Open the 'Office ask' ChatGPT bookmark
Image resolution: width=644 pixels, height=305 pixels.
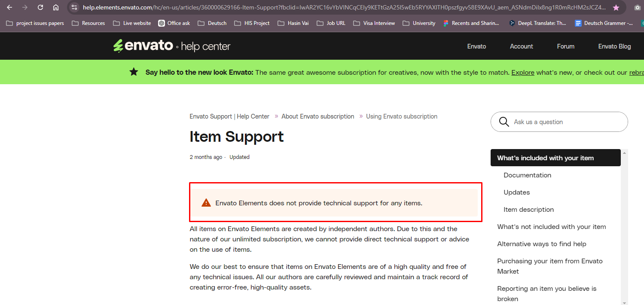click(x=174, y=23)
